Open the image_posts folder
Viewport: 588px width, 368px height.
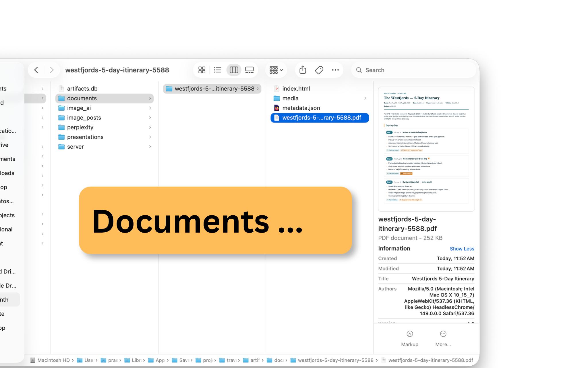[105, 118]
